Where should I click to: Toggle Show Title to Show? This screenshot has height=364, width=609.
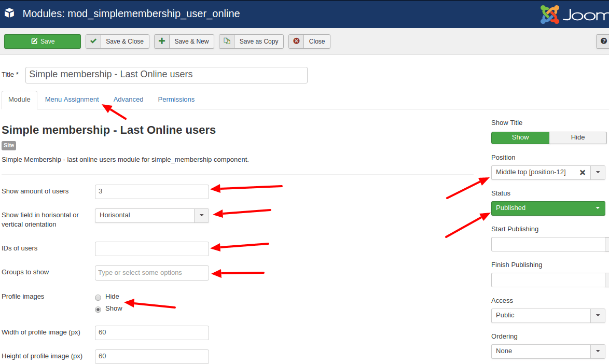coord(520,138)
